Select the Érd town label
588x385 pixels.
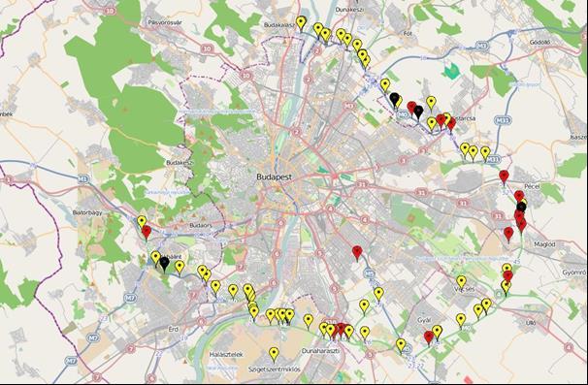pyautogui.click(x=174, y=329)
